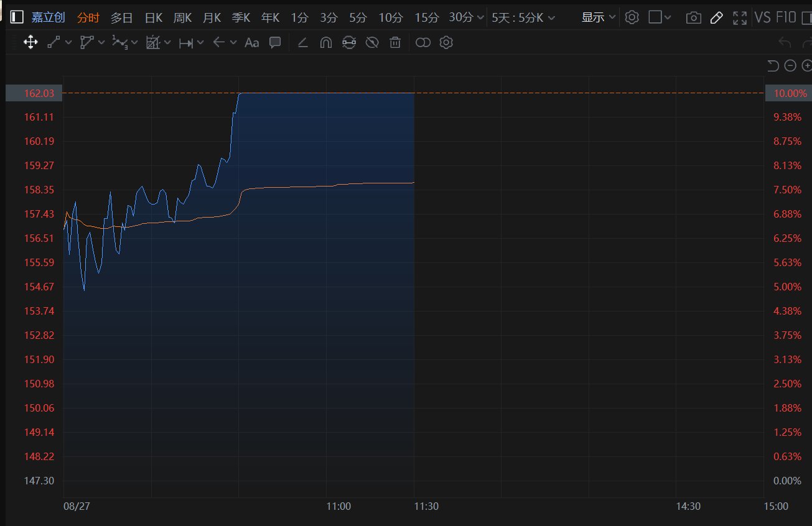Toggle the pencil drawing toolbar

point(716,17)
